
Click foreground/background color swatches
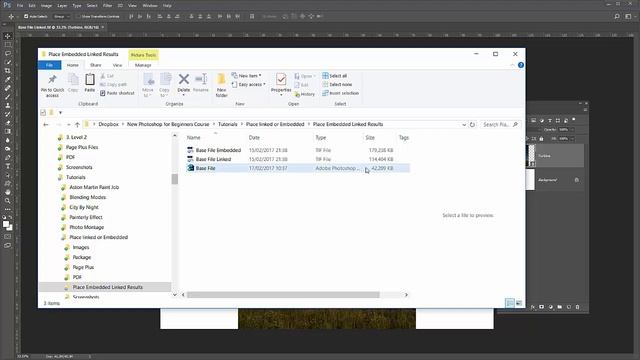coord(7,225)
